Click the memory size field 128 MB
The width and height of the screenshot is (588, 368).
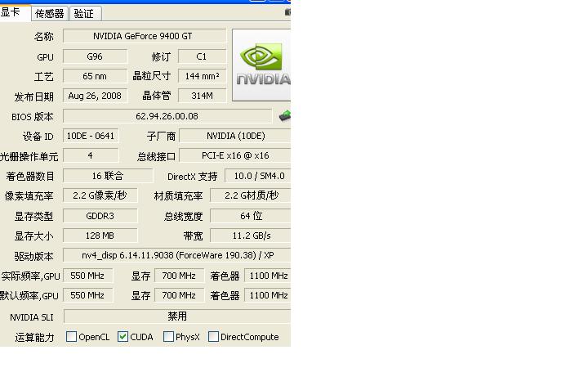(100, 236)
